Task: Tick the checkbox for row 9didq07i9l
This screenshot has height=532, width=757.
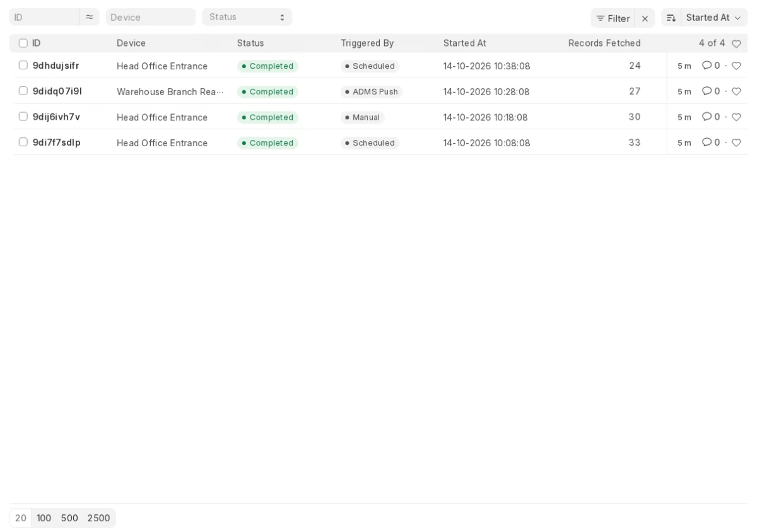Action: [x=23, y=91]
